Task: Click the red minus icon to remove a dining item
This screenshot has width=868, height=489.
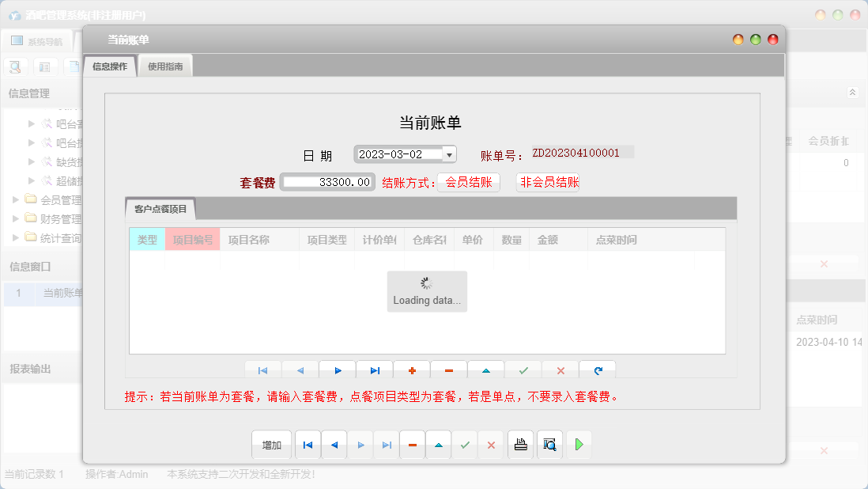Action: click(447, 370)
